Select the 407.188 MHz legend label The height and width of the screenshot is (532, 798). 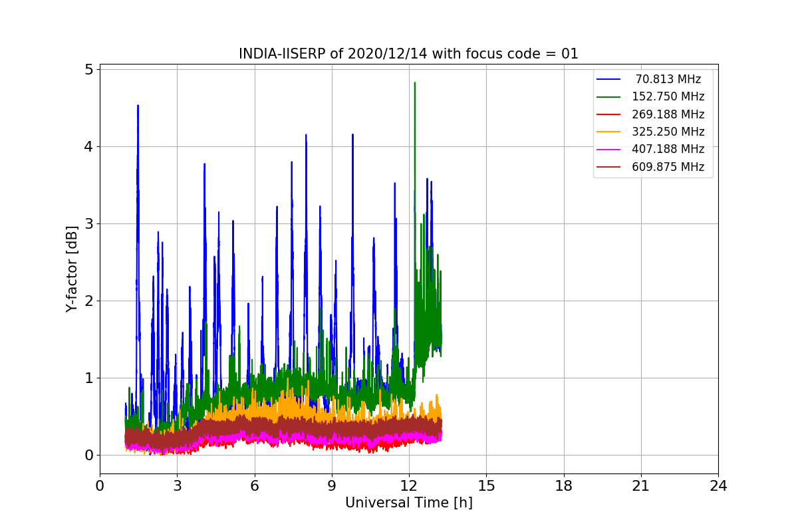coord(668,150)
